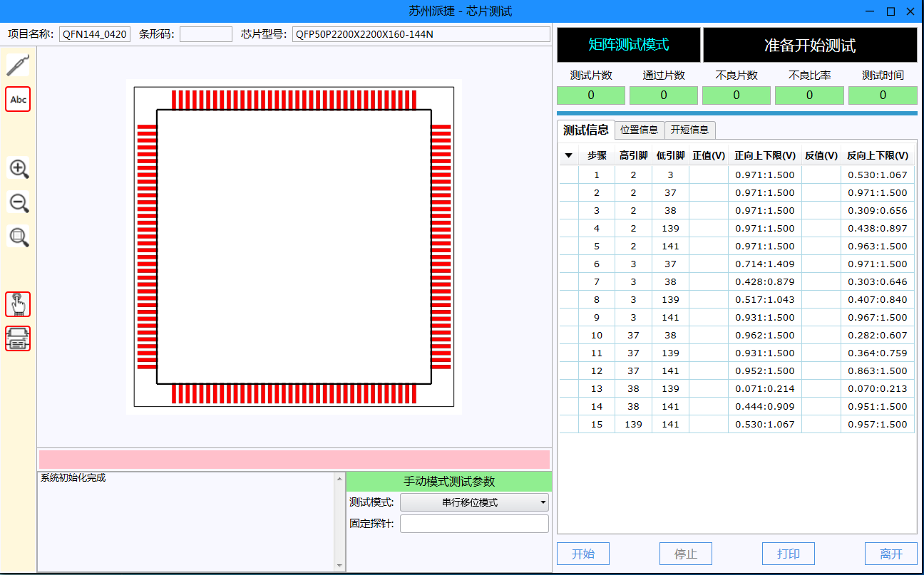The height and width of the screenshot is (575, 924).
Task: Click the 测试时间 counter value
Action: 883,95
